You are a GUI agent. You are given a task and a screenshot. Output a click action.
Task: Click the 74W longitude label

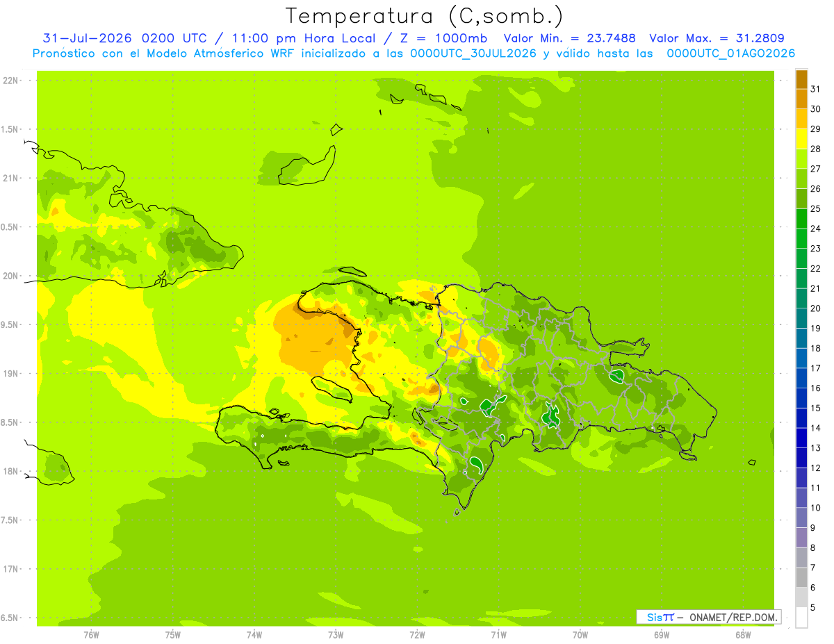(x=254, y=634)
